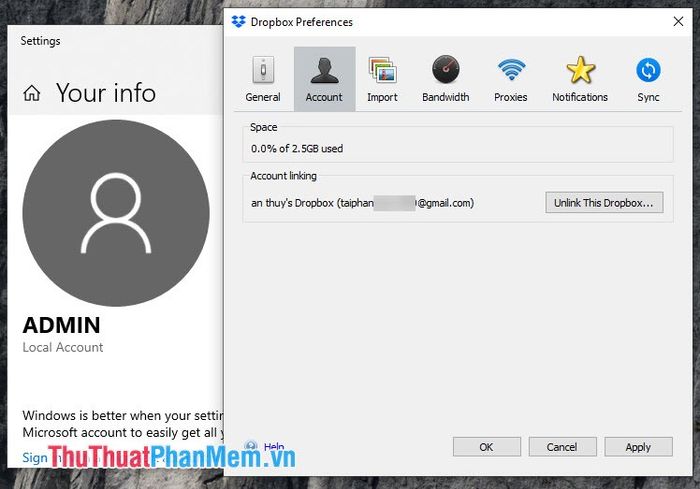Click the '0.0% of 2.5GB used' text
Image resolution: width=700 pixels, height=489 pixels.
(297, 149)
